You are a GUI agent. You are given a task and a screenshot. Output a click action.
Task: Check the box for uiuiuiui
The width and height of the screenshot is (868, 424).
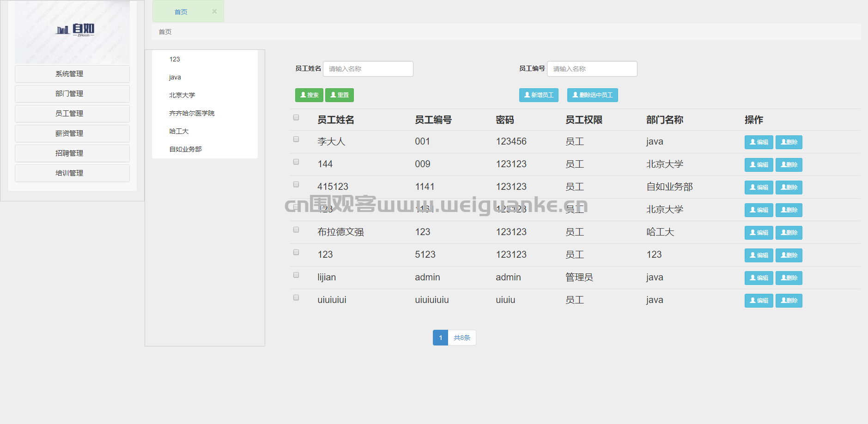[296, 297]
